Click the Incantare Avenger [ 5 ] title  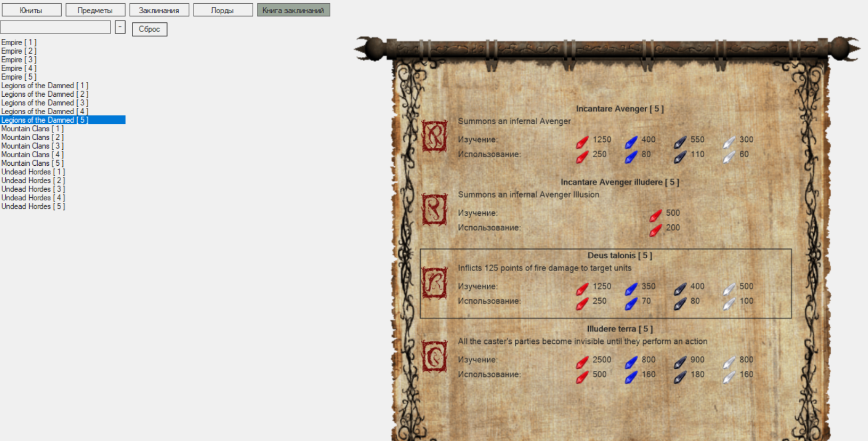coord(620,109)
